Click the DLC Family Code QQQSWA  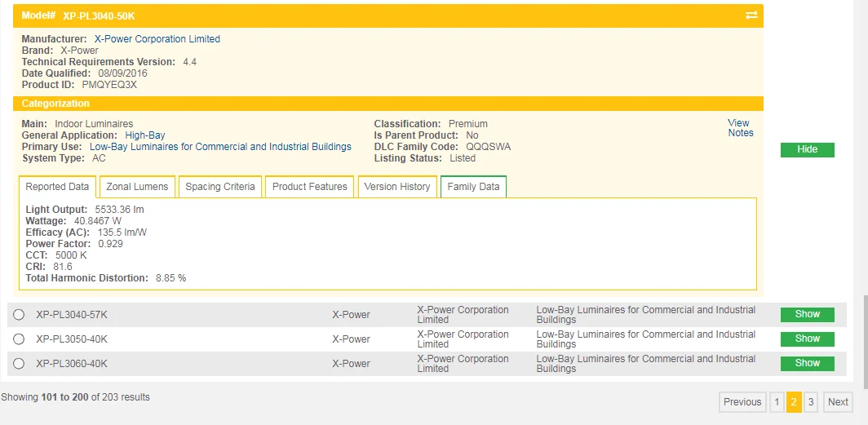489,147
